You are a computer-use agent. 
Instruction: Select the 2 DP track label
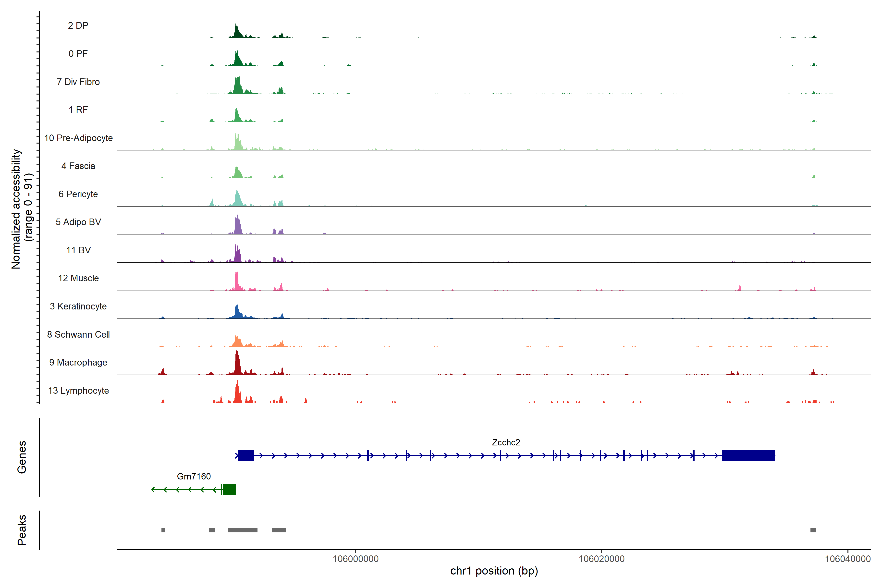[78, 25]
